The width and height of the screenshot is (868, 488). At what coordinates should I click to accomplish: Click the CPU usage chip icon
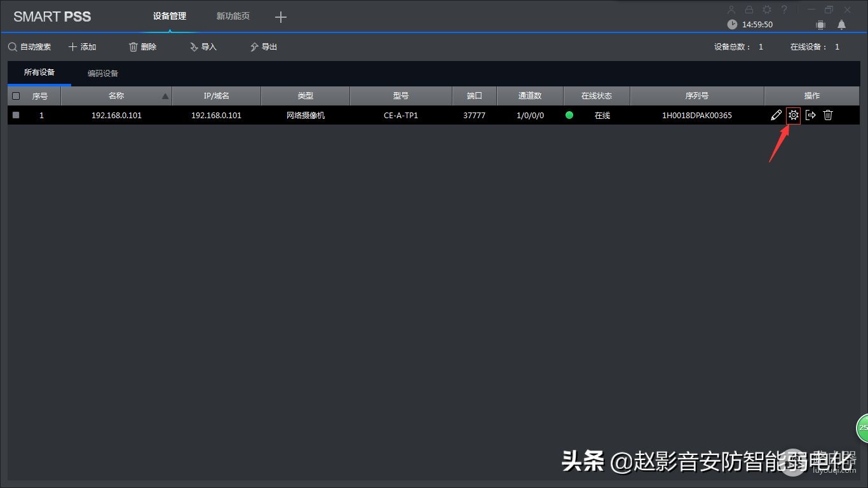(820, 25)
